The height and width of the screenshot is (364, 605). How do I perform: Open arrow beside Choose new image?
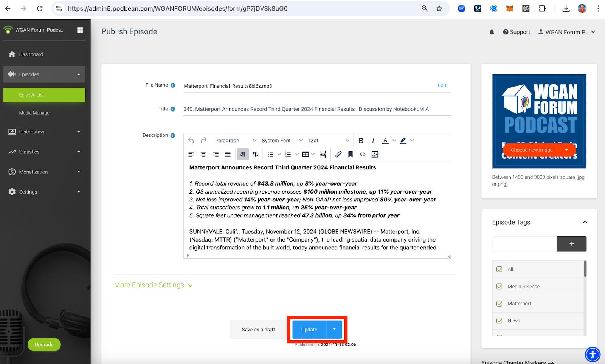[x=566, y=150]
